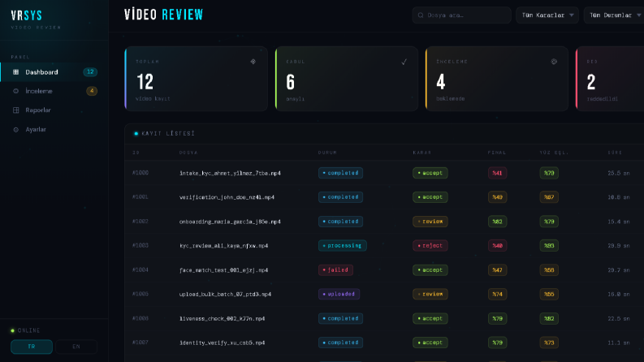Click the diamond icon on Toplam card

click(253, 62)
